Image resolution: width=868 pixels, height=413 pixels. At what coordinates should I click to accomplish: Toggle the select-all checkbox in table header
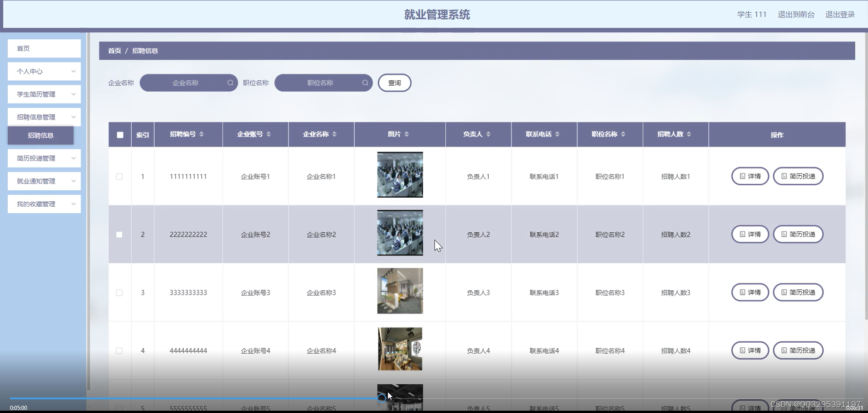(x=120, y=135)
